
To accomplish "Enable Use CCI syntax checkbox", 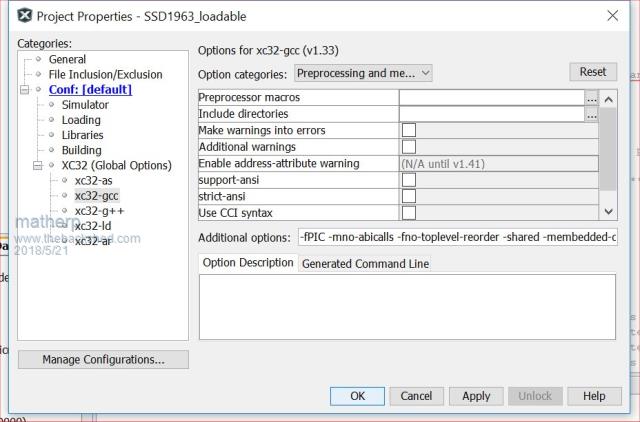I will click(x=409, y=213).
